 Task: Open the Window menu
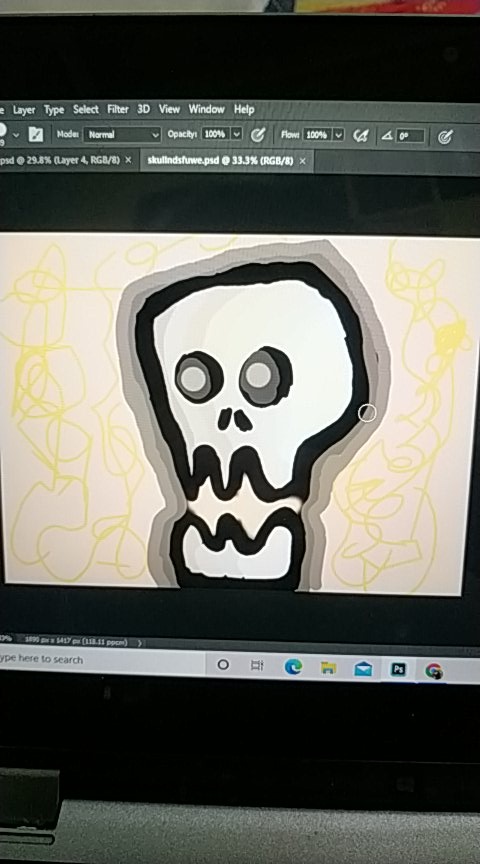click(x=207, y=109)
